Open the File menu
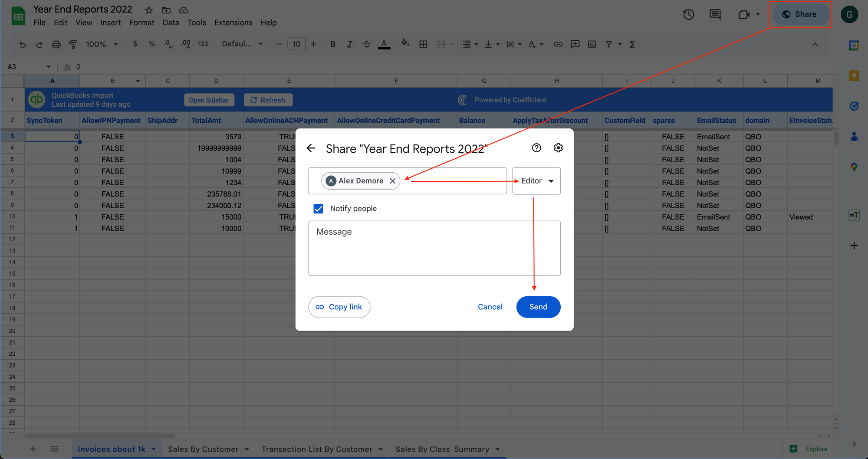The image size is (868, 459). (39, 23)
